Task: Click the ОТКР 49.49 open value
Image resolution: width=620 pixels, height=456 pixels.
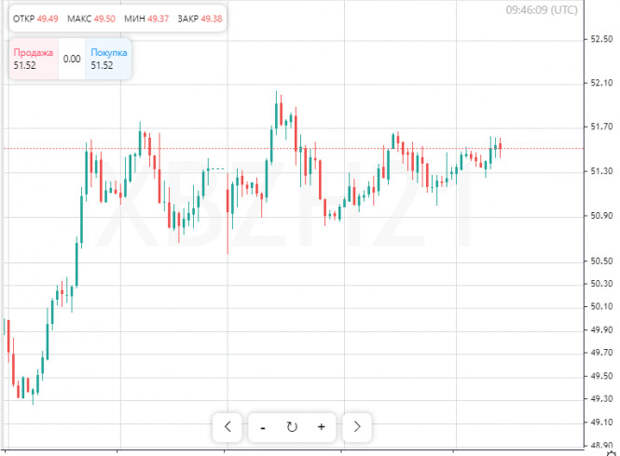Action: pos(36,19)
